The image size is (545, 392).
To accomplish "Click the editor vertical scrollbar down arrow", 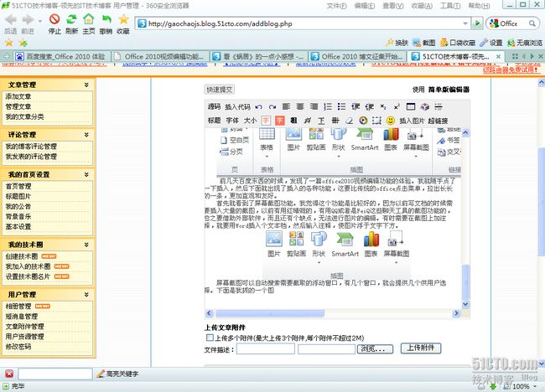I will [465, 305].
